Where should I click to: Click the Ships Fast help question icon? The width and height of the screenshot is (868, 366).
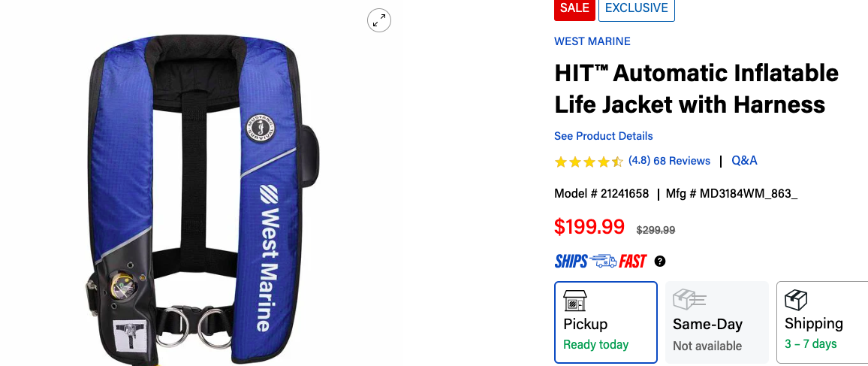point(659,262)
